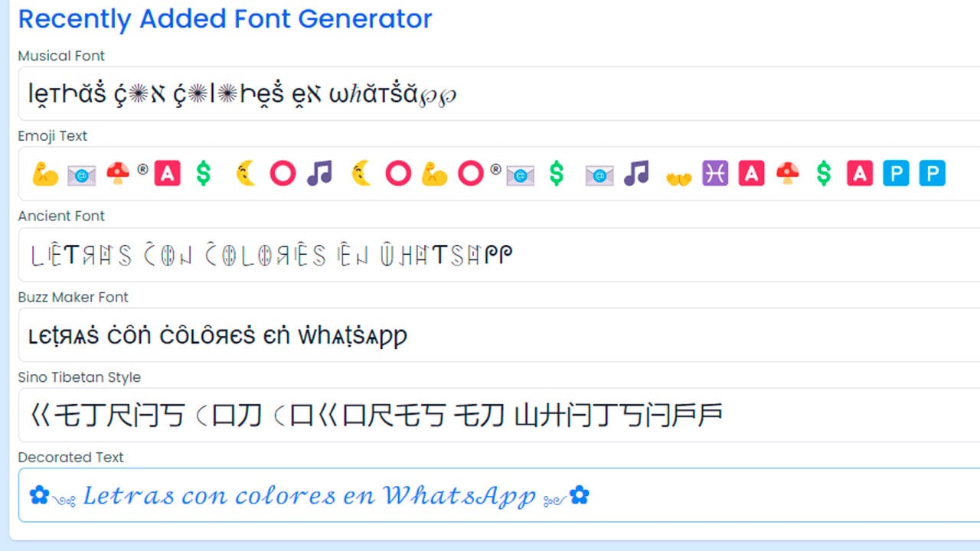The image size is (980, 551).
Task: Click the purple Pisces symbol emoji
Action: click(x=715, y=174)
